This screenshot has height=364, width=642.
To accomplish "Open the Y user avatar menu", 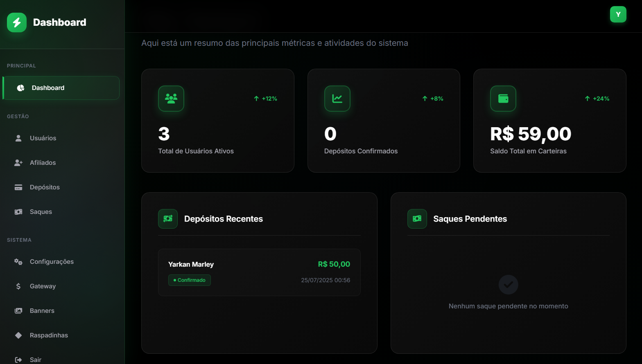I will pyautogui.click(x=618, y=14).
